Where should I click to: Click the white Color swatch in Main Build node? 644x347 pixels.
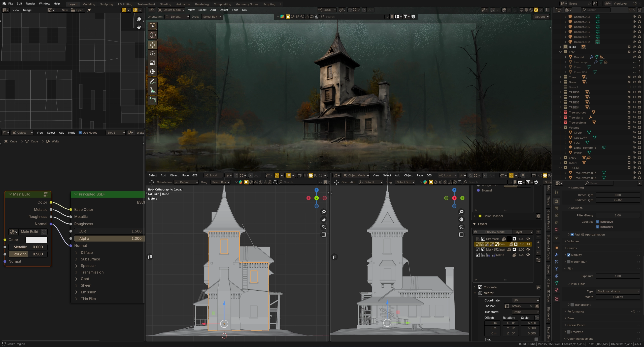37,240
